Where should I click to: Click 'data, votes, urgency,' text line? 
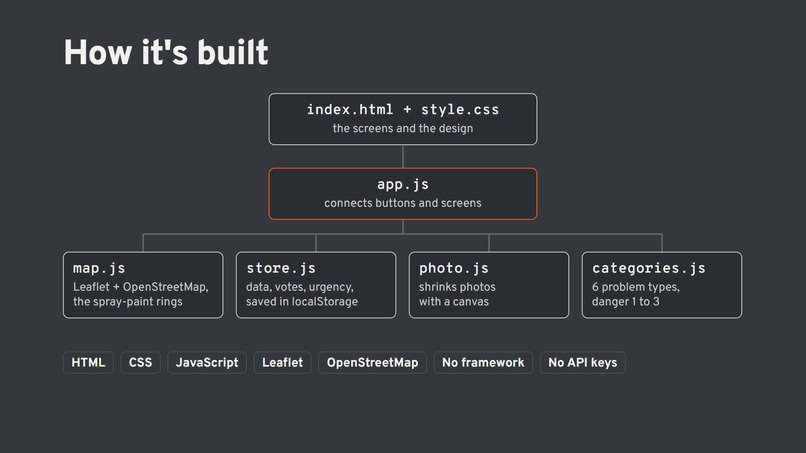tap(300, 287)
